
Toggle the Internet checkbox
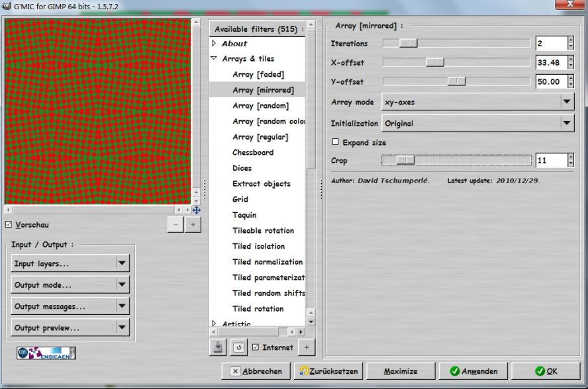pyautogui.click(x=256, y=347)
